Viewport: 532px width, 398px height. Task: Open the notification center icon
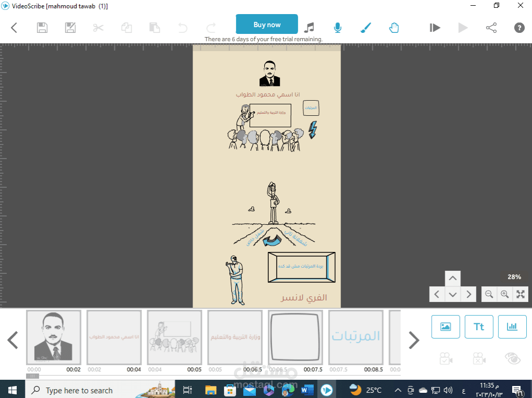[x=517, y=390]
